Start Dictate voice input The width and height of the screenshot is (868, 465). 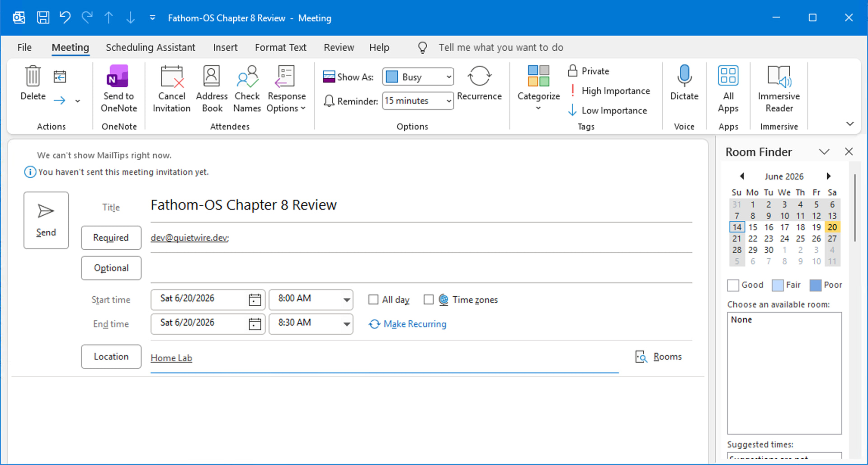[x=684, y=83]
